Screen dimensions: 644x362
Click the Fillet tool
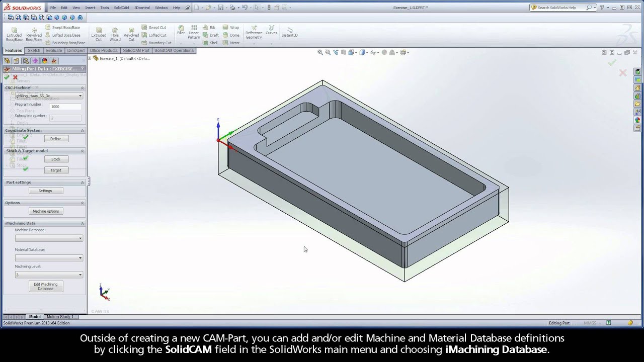(x=181, y=30)
